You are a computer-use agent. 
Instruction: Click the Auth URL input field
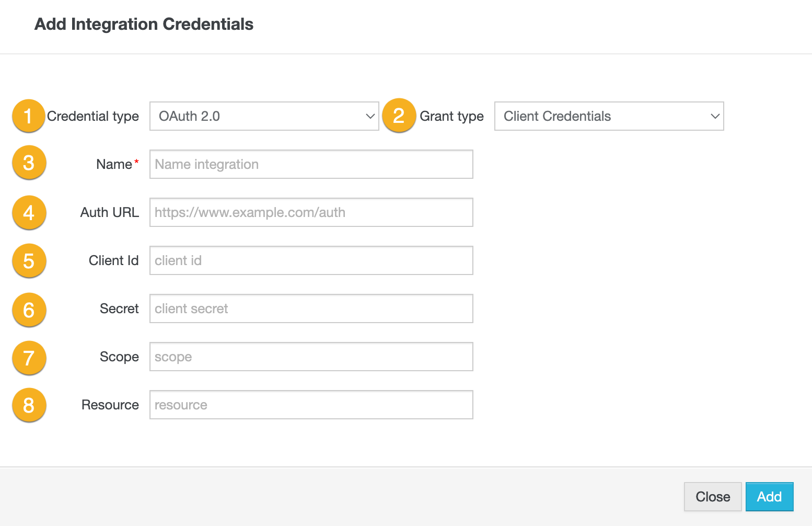pyautogui.click(x=311, y=212)
